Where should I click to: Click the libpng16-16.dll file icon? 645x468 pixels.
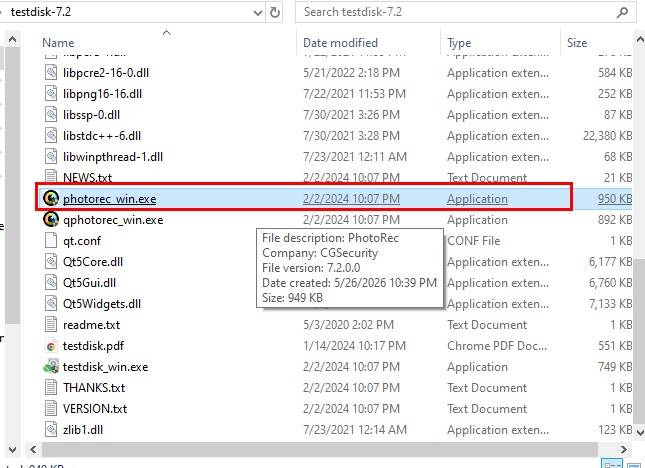point(51,94)
